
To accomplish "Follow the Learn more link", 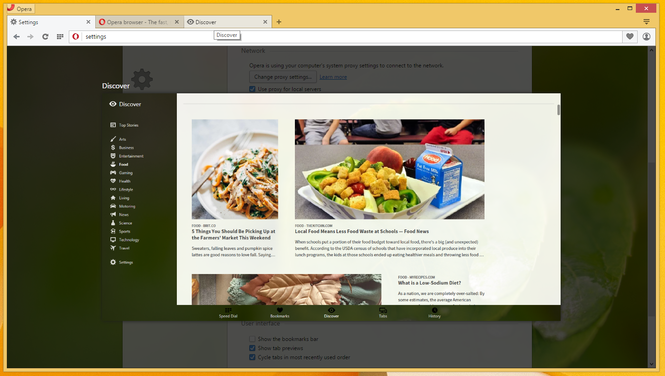I will [333, 77].
